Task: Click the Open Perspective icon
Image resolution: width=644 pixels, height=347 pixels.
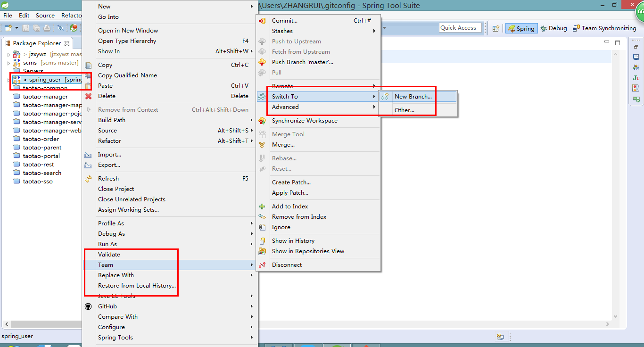Action: (x=495, y=28)
